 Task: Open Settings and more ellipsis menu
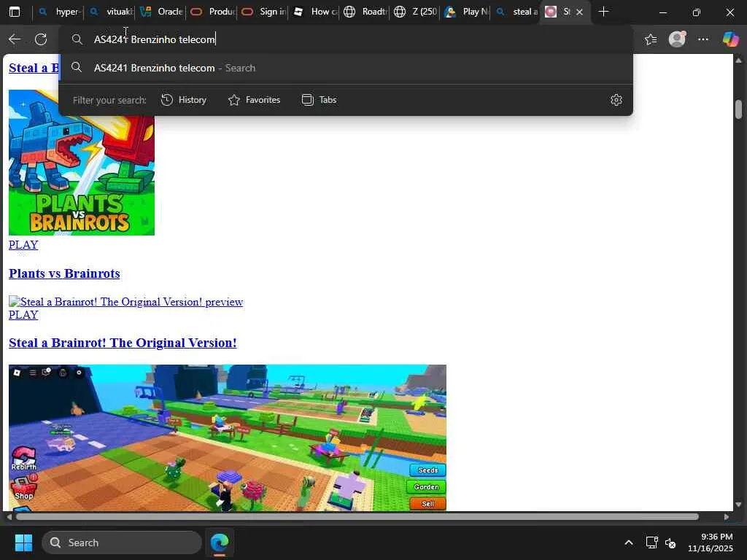click(x=703, y=39)
